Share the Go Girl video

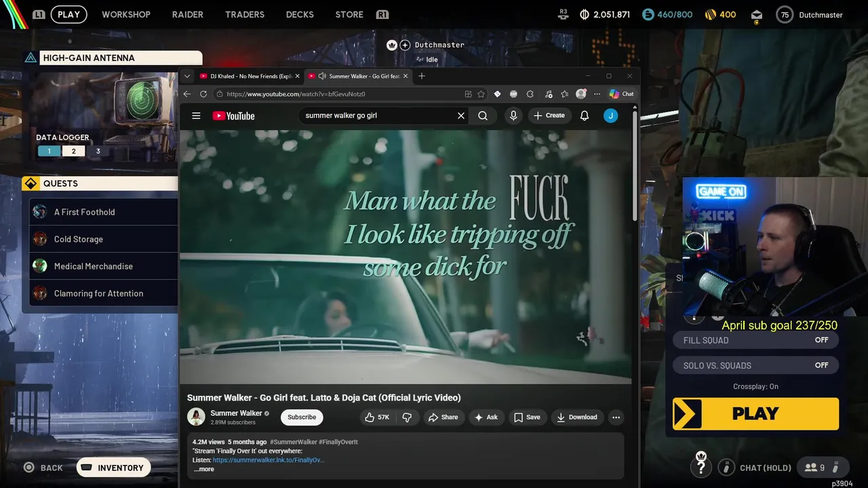click(443, 418)
